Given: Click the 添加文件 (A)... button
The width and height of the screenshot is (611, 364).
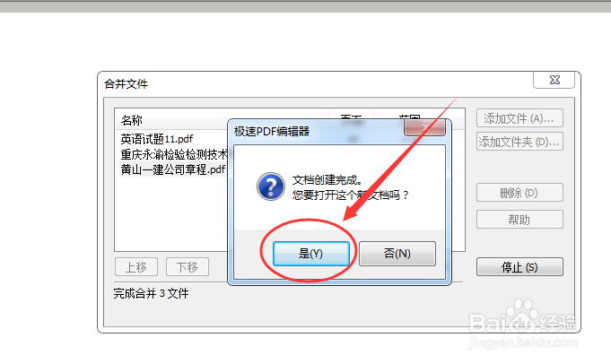Looking at the screenshot, I should [519, 118].
